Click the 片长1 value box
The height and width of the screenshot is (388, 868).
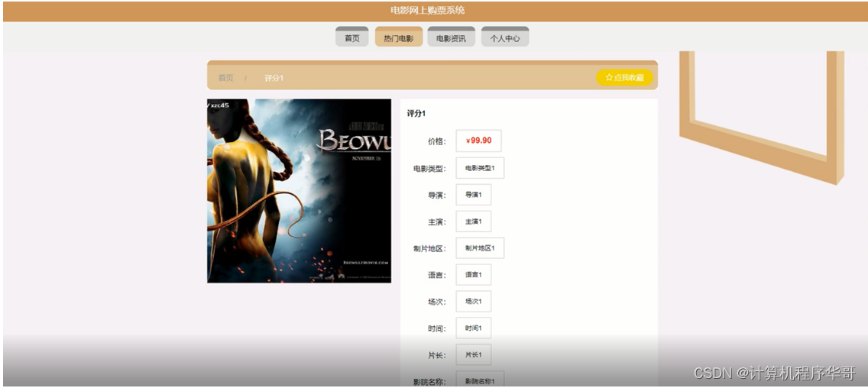click(x=473, y=355)
